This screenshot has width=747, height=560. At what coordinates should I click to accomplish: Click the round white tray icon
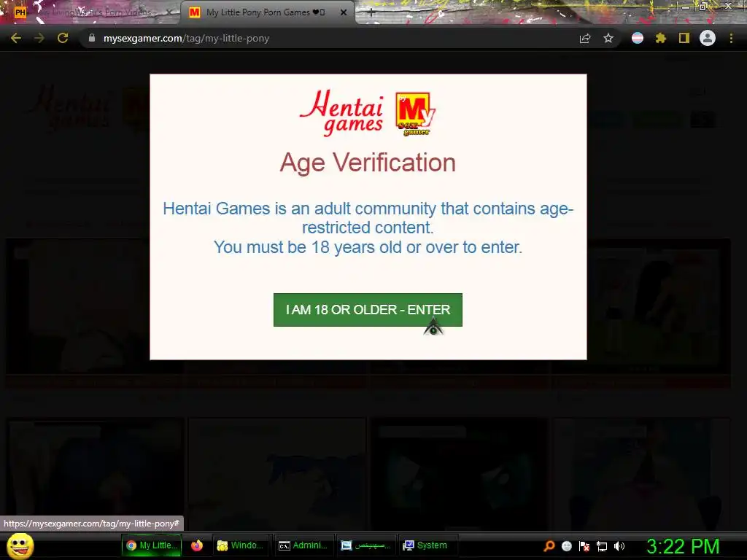(x=566, y=546)
